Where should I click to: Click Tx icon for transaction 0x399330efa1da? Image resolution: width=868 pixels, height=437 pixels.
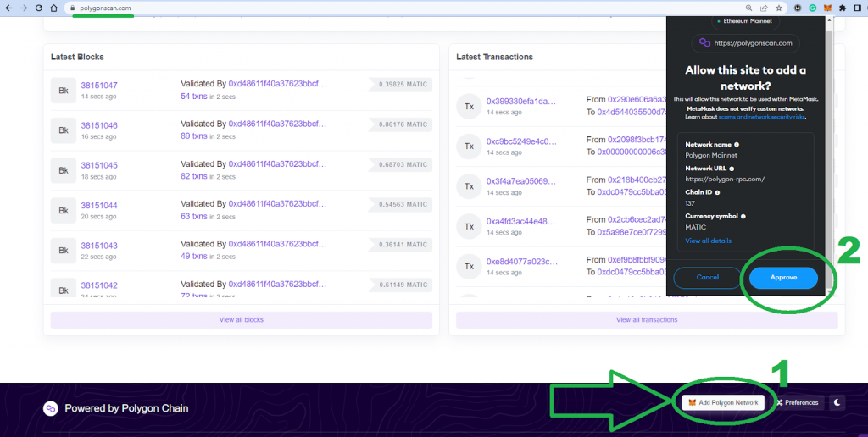[469, 106]
